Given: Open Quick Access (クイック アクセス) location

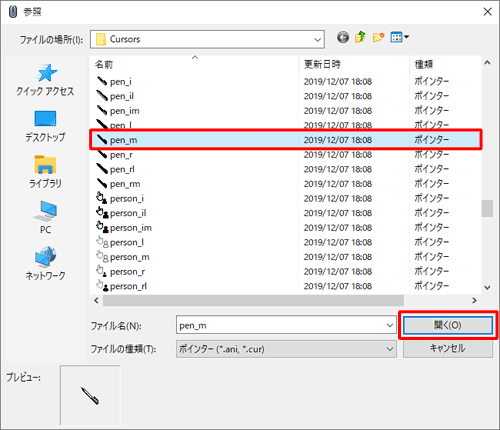Looking at the screenshot, I should (45, 80).
